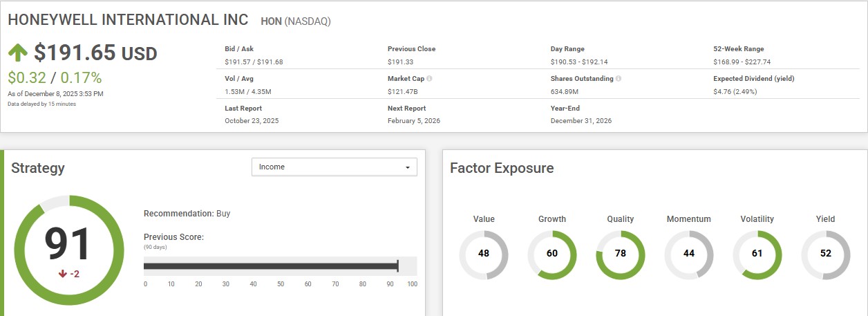
Task: Click the Honeywell International Inc heading
Action: point(128,20)
